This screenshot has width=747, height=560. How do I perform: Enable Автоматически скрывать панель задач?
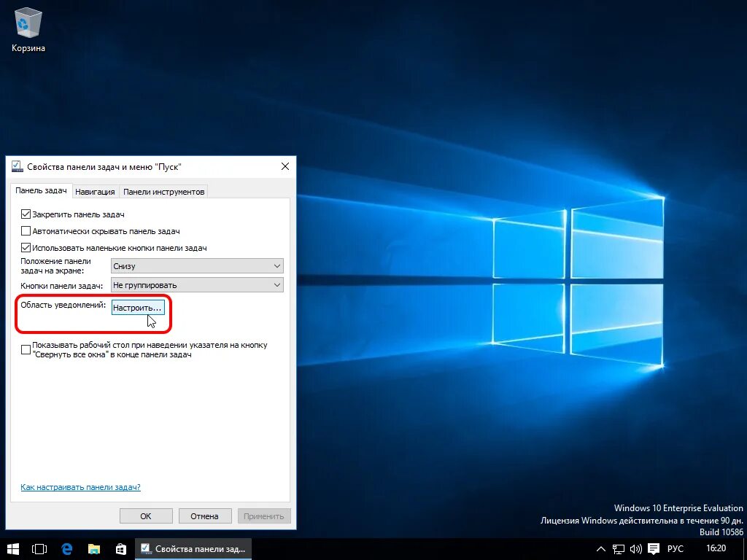[26, 231]
